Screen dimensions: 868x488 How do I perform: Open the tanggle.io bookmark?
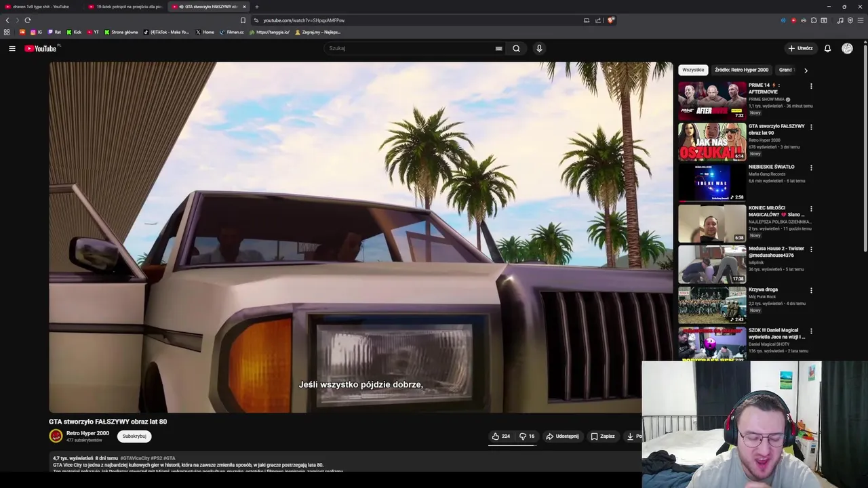[269, 32]
